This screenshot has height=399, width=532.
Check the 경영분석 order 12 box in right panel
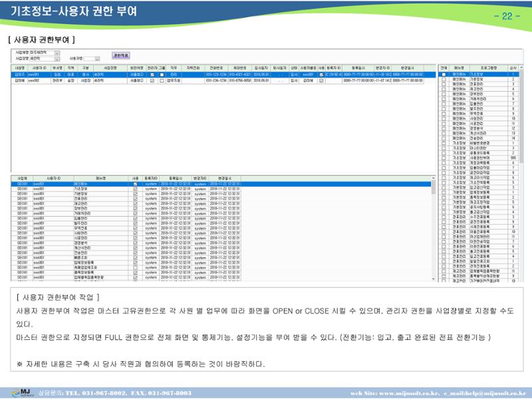point(444,128)
